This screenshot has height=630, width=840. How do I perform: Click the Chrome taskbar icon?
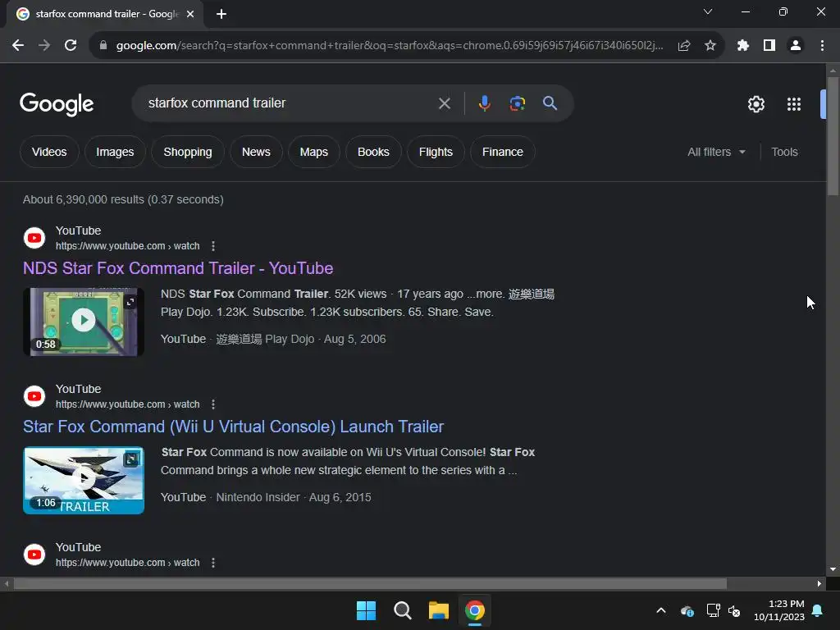pyautogui.click(x=475, y=610)
